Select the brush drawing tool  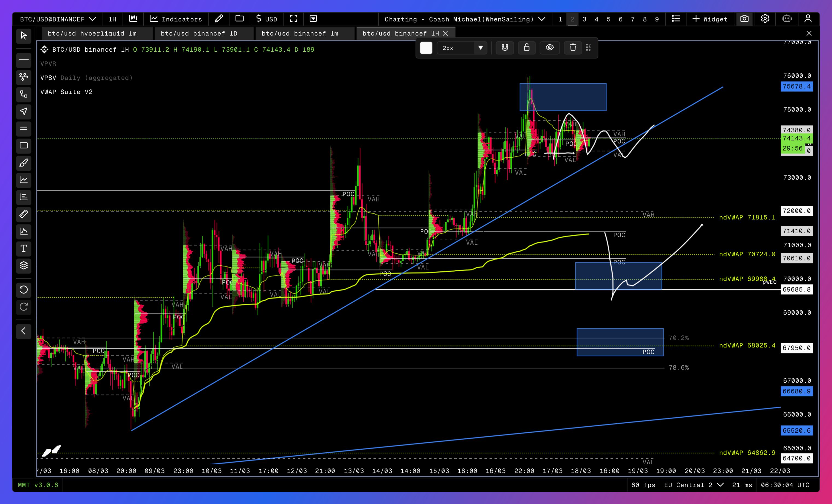point(24,163)
